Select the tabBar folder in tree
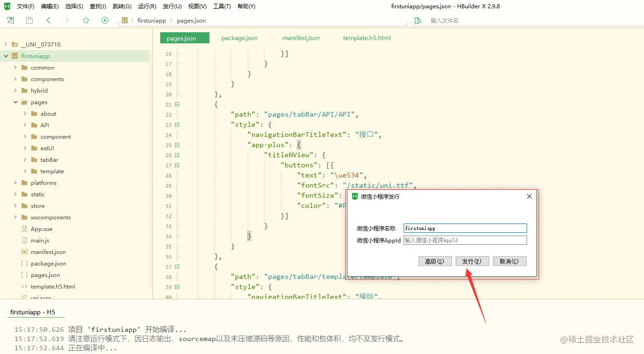 tap(49, 160)
